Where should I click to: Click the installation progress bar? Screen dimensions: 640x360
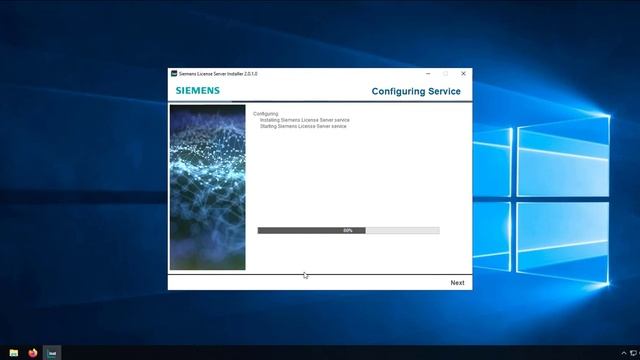[x=349, y=231]
